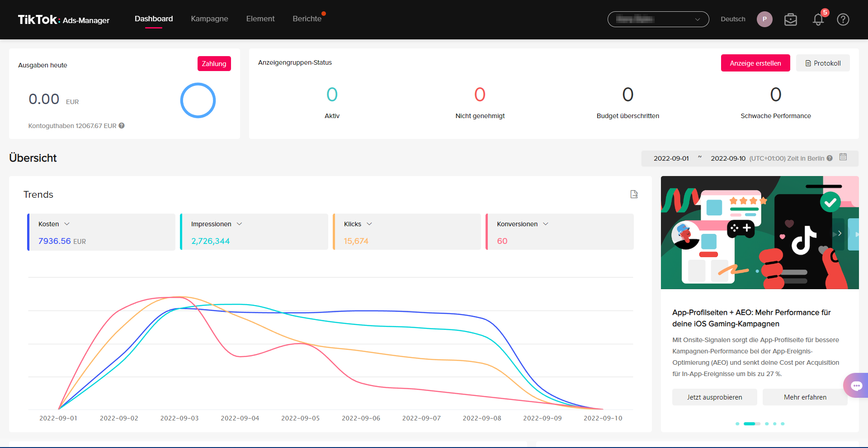
Task: Expand the Klicks metric dropdown
Action: point(369,224)
